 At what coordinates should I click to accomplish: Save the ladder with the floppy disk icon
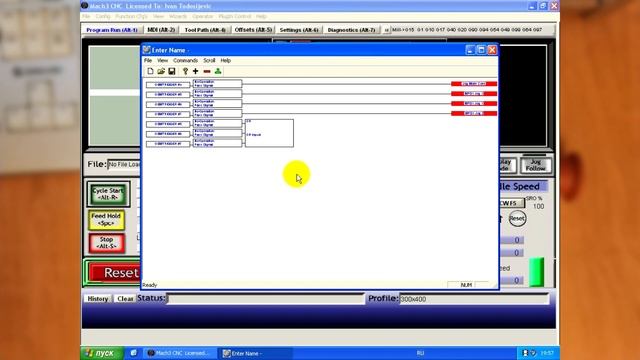click(x=172, y=71)
